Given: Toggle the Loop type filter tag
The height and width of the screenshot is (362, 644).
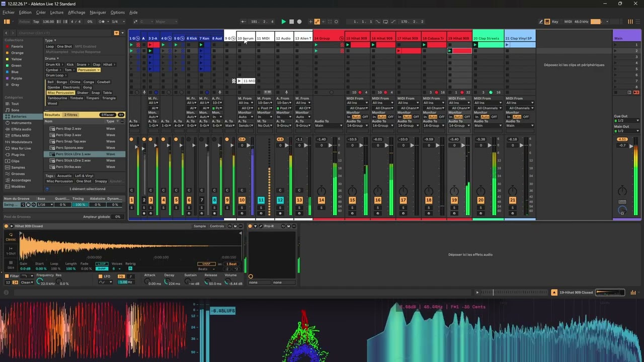Looking at the screenshot, I should tap(50, 46).
